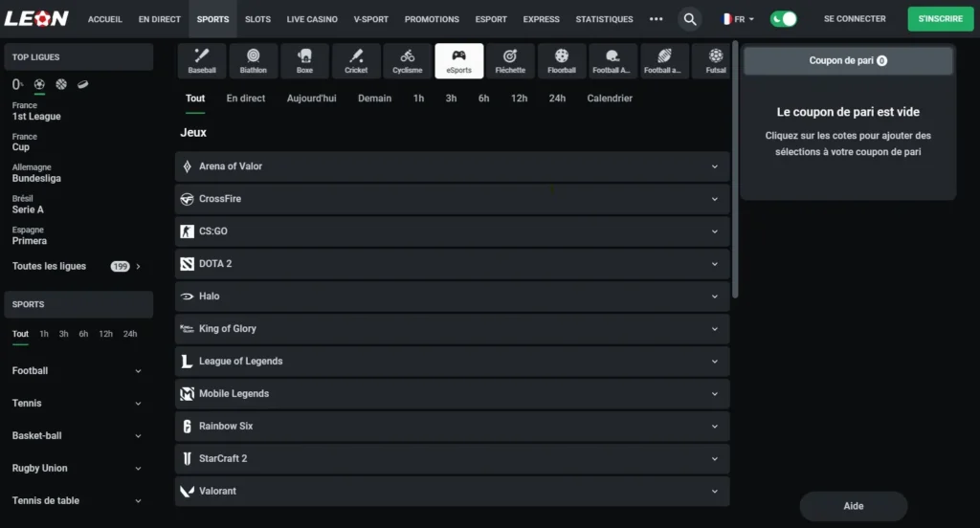Open Brésil Serie A league
This screenshot has height=528, width=980.
pyautogui.click(x=28, y=205)
